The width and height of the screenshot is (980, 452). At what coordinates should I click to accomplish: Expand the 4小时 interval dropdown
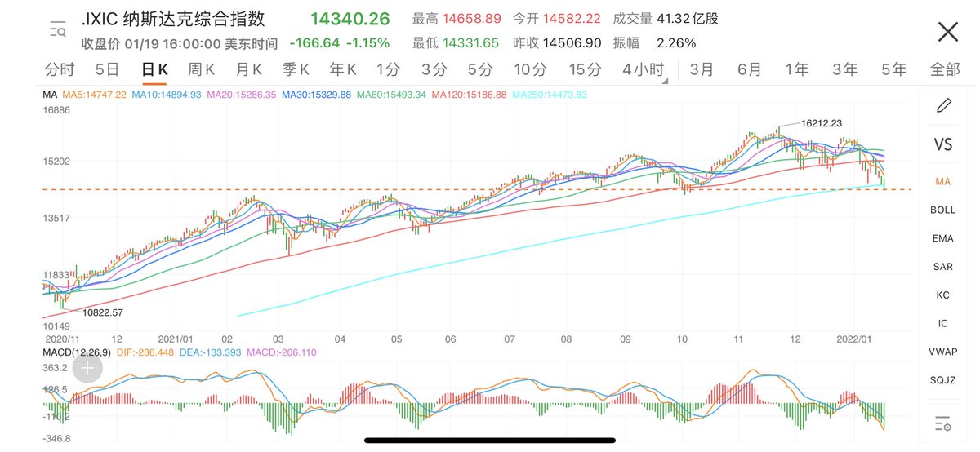pos(645,69)
